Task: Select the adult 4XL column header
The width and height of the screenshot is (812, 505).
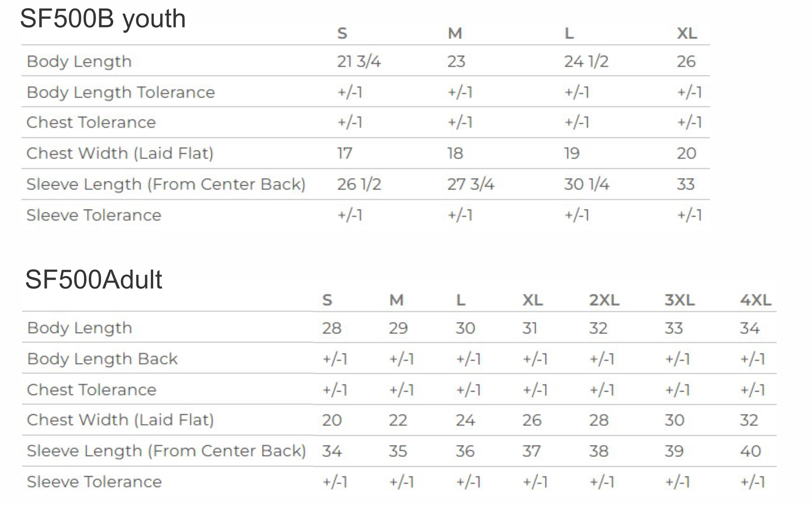Action: tap(755, 300)
